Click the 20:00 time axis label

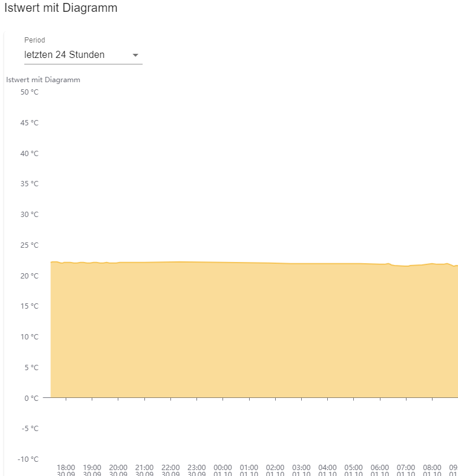point(118,468)
